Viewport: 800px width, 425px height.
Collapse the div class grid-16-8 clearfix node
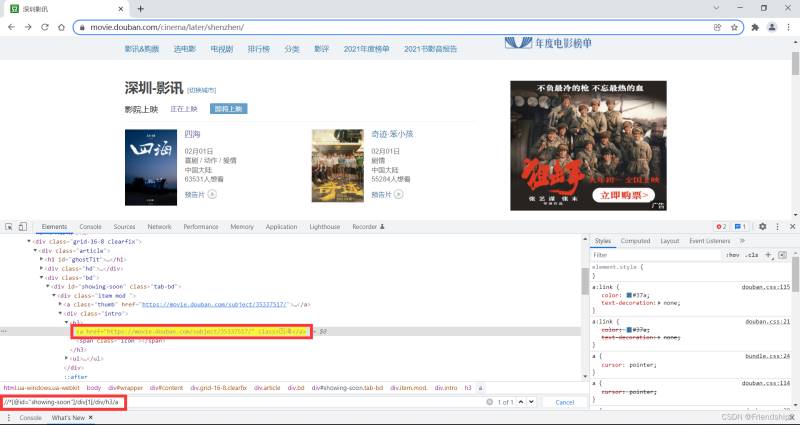click(x=29, y=242)
